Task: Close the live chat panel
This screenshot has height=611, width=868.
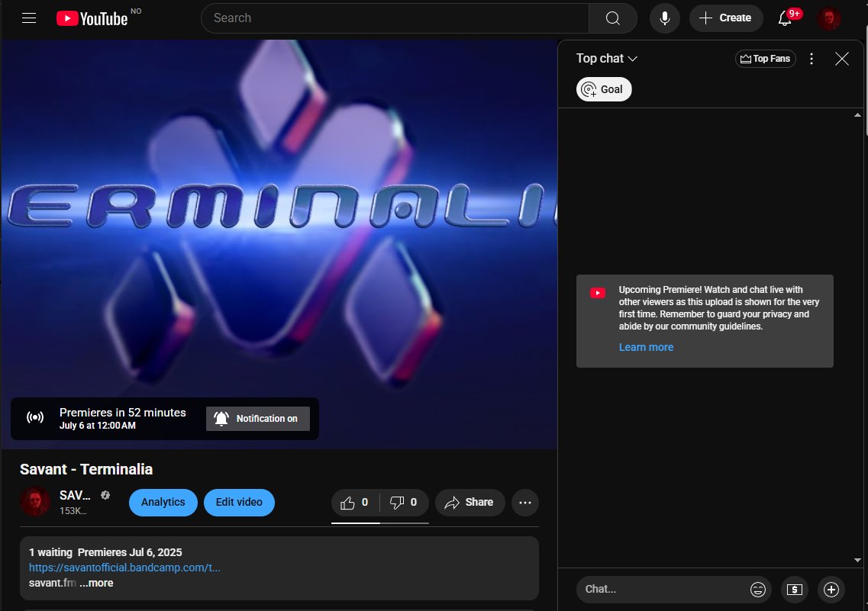Action: (841, 59)
